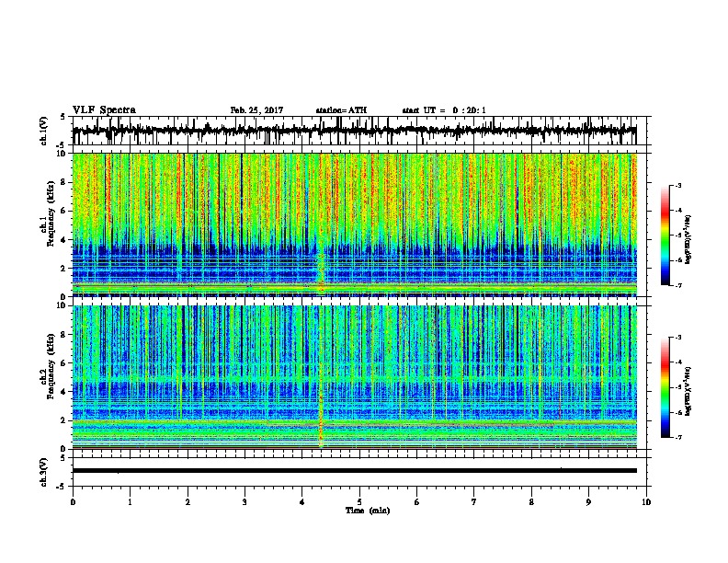Click the ch.1 spectrogram color scale bar

point(665,236)
